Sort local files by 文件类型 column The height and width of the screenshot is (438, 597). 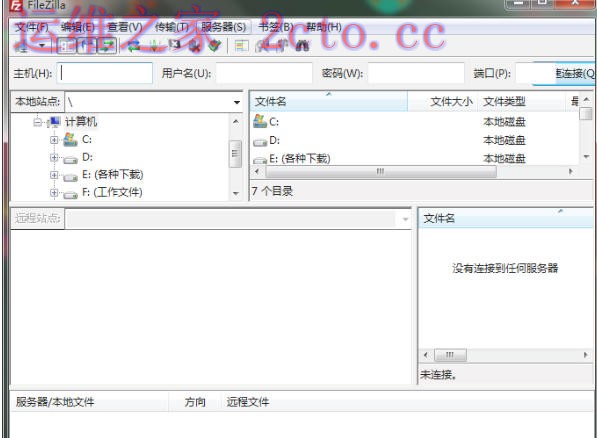click(x=522, y=102)
